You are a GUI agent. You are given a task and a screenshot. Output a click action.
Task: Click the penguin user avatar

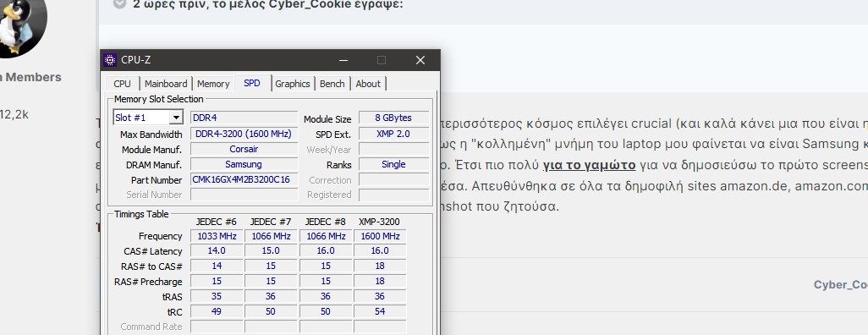pyautogui.click(x=20, y=25)
